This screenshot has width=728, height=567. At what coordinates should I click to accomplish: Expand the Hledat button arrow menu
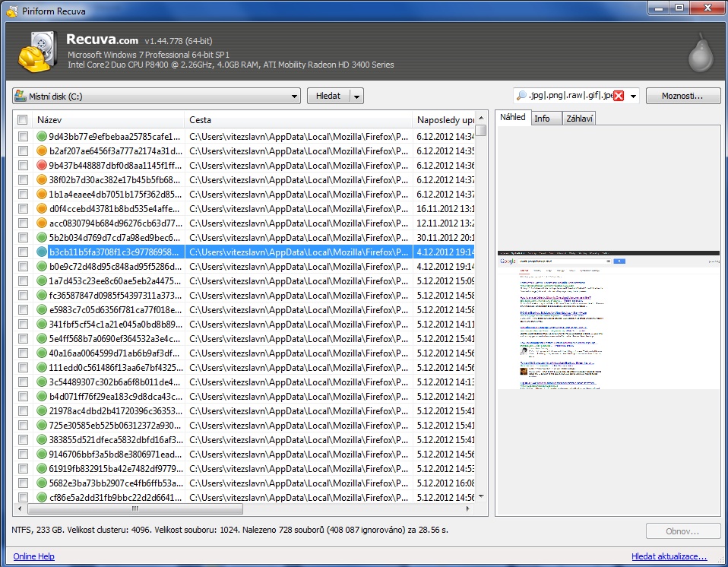tap(357, 97)
